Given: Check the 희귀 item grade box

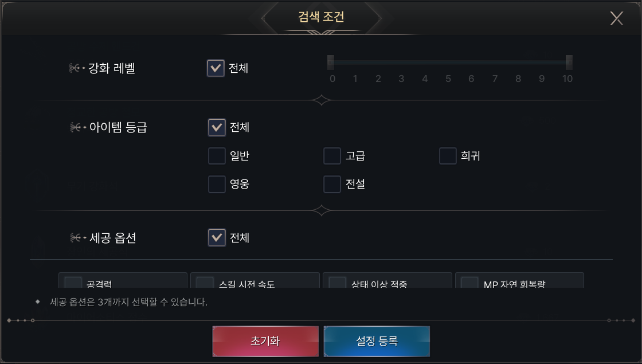Looking at the screenshot, I should coord(448,156).
